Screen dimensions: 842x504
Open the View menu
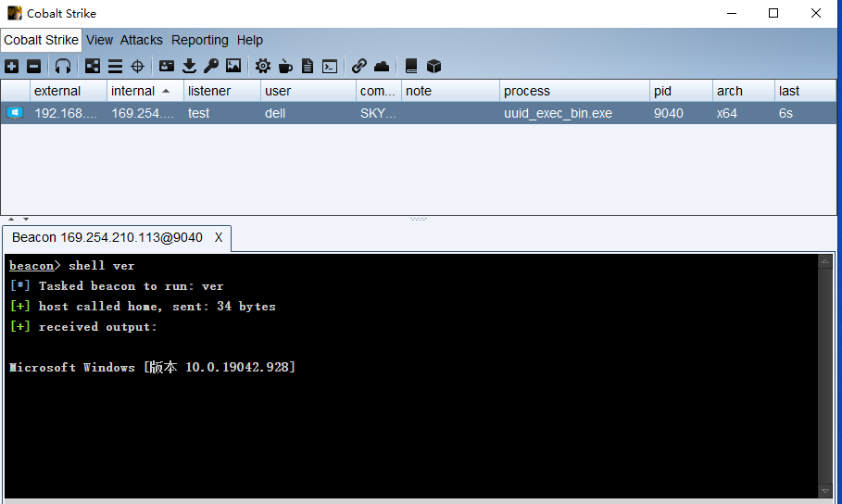(99, 40)
